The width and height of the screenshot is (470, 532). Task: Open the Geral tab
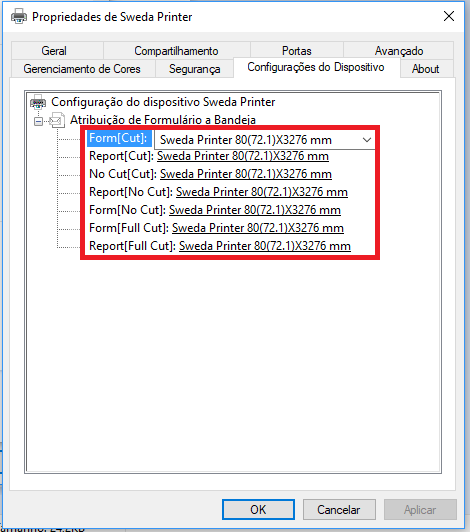tap(57, 51)
